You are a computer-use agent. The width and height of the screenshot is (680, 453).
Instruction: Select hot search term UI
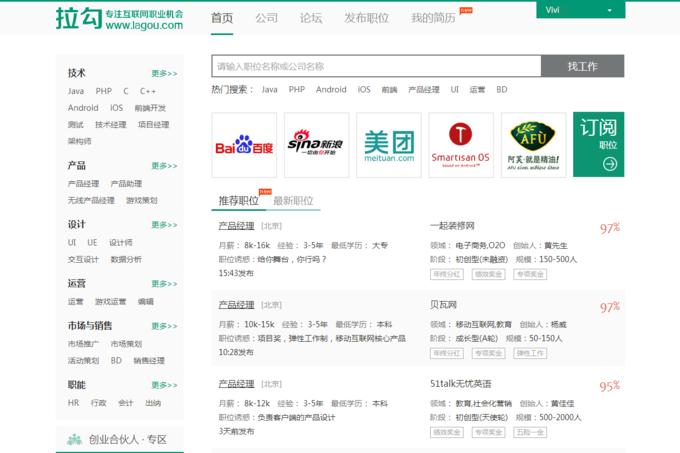point(454,90)
